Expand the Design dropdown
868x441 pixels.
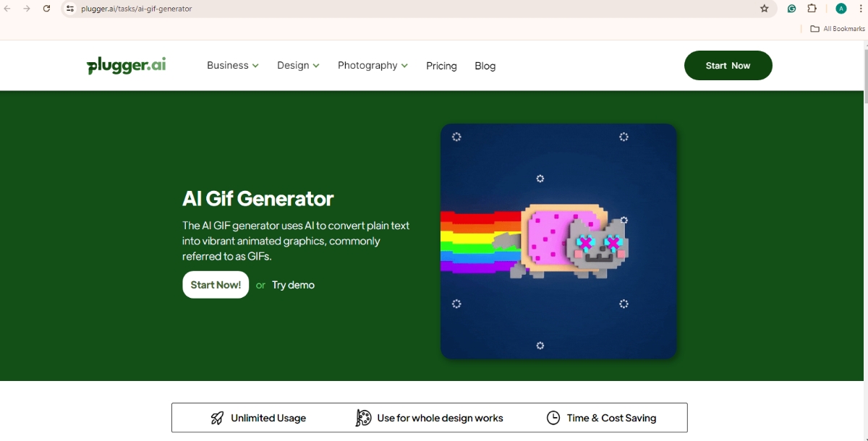(x=297, y=65)
